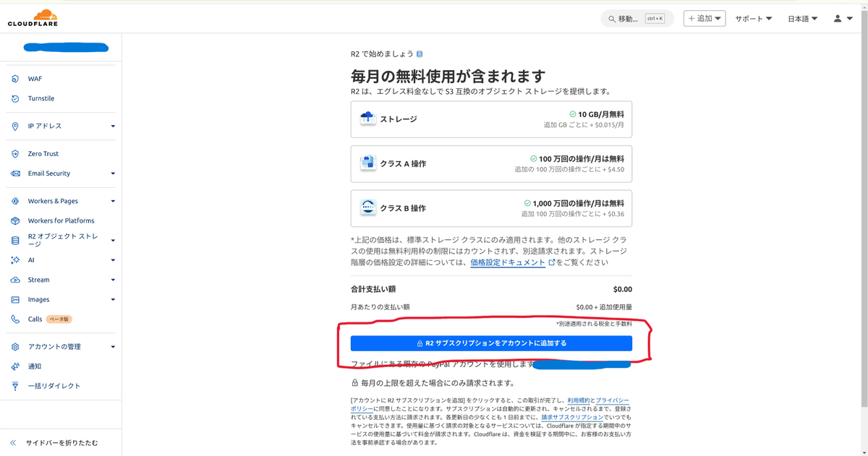Expand the Workers & Pages submenu arrow
The width and height of the screenshot is (868, 456).
click(113, 201)
